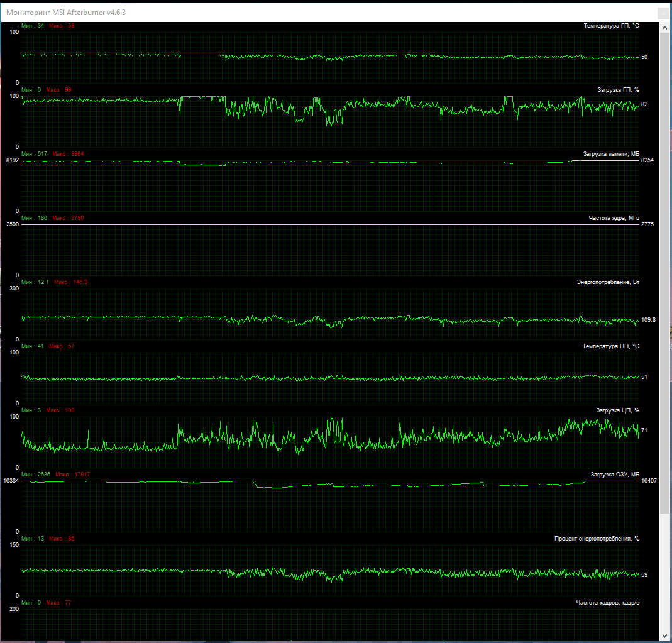Click the yellow core clock line
Viewport: 672px width, 643px height.
330,224
